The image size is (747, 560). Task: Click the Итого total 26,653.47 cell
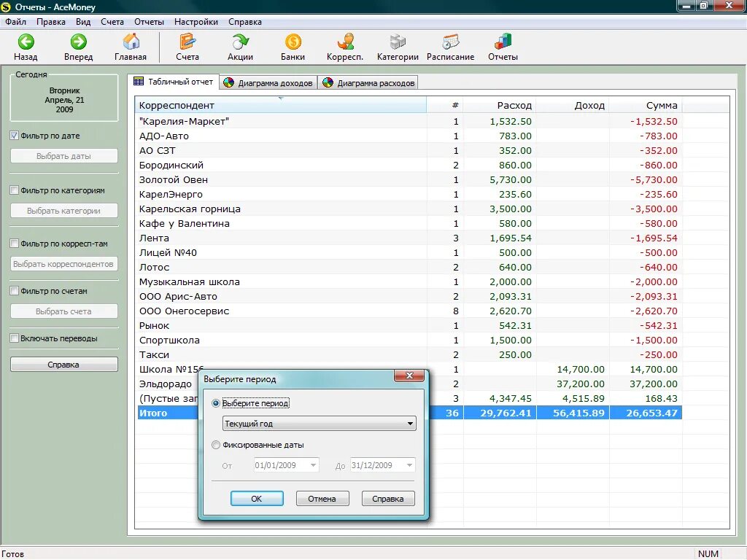pos(646,413)
